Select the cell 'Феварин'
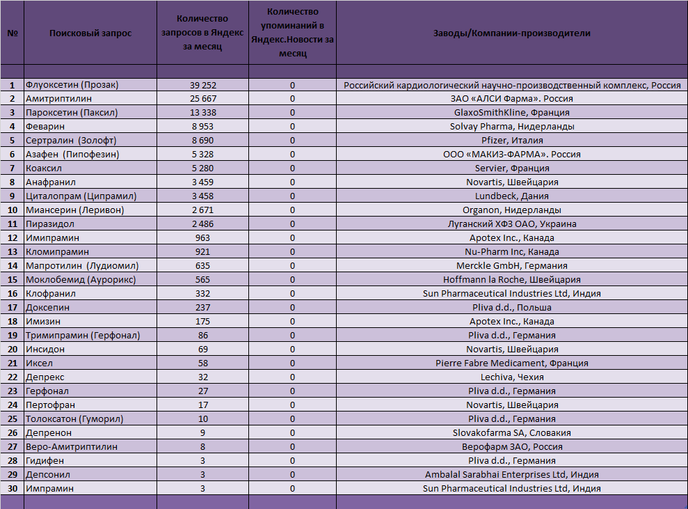688x509 pixels. point(90,127)
